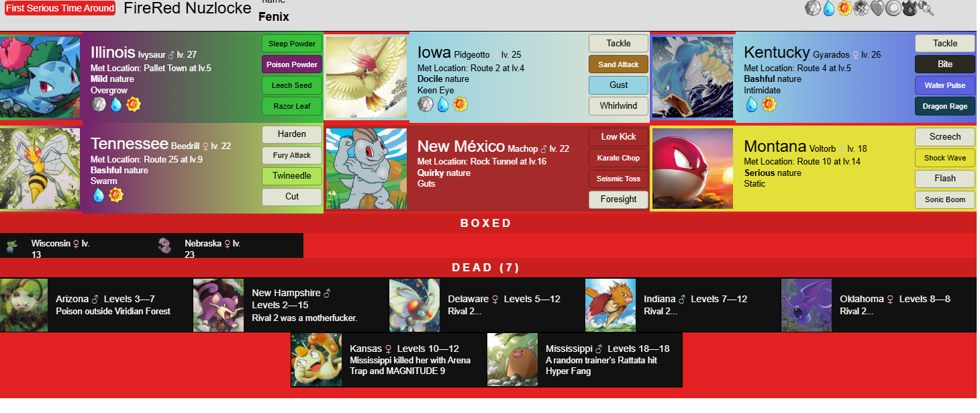
Task: Click the dark flame Volcano Badge at top
Action: point(910,8)
